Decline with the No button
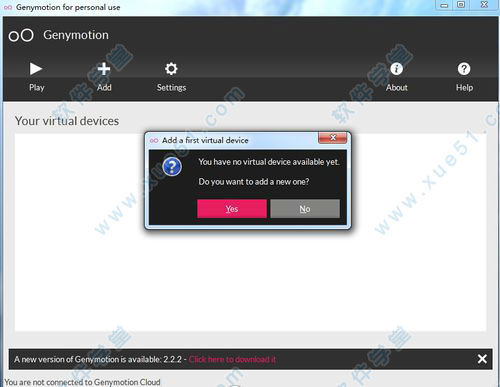Viewport: 500px width, 387px height. 305,209
